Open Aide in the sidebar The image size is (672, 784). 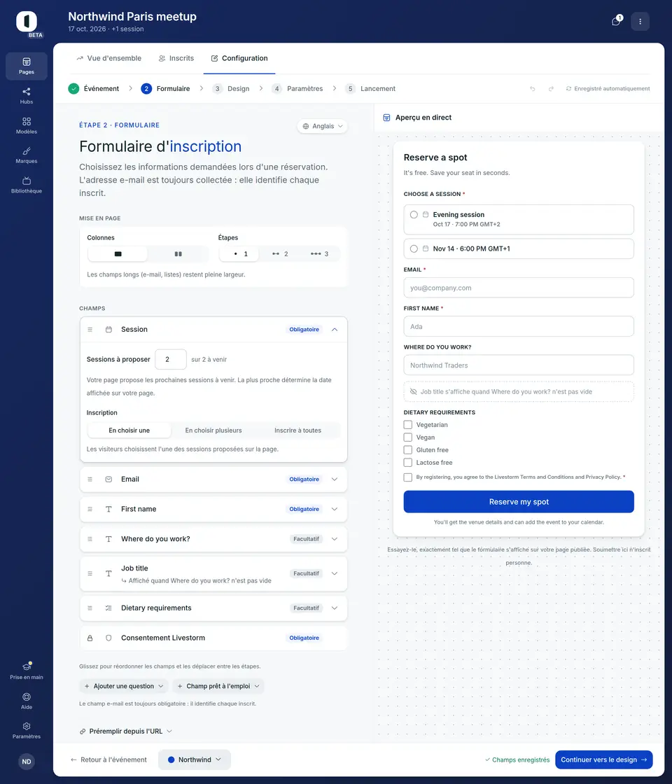pyautogui.click(x=27, y=701)
